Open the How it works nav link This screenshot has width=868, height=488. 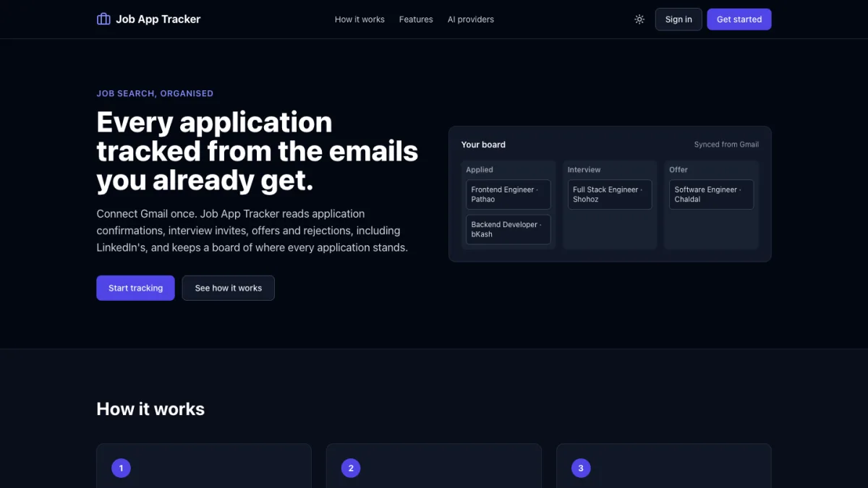[359, 20]
